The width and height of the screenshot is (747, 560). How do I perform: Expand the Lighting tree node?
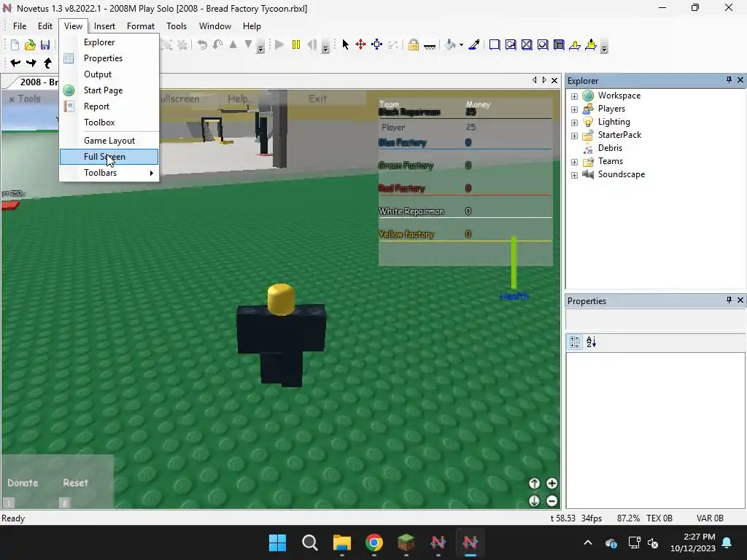(x=575, y=122)
